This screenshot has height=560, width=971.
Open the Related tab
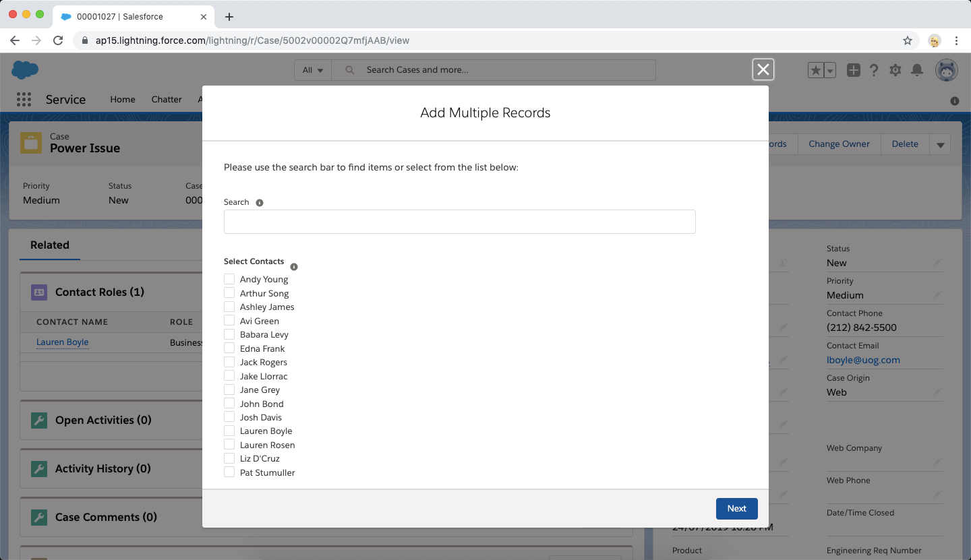[49, 245]
